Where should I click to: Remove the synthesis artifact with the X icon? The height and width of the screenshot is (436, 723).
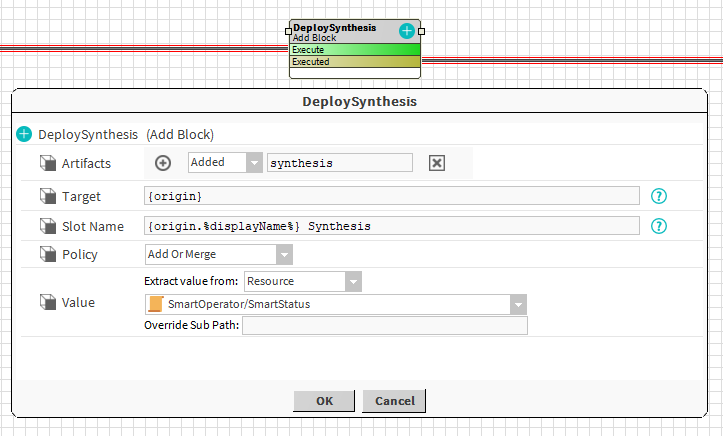(x=436, y=163)
